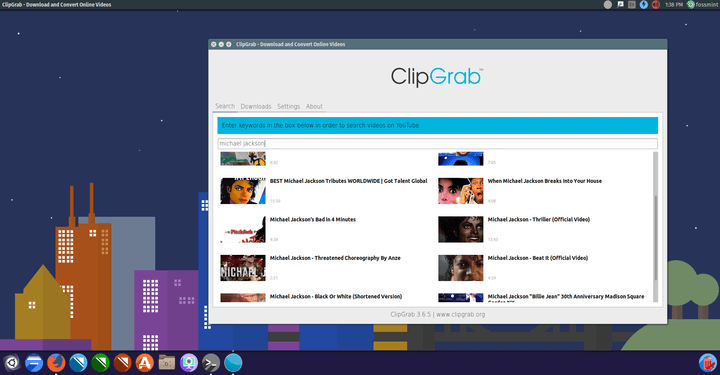Select 'Michael Jackson - Black Or White (Shortened Version)'
This screenshot has height=375, width=720.
pyautogui.click(x=336, y=297)
